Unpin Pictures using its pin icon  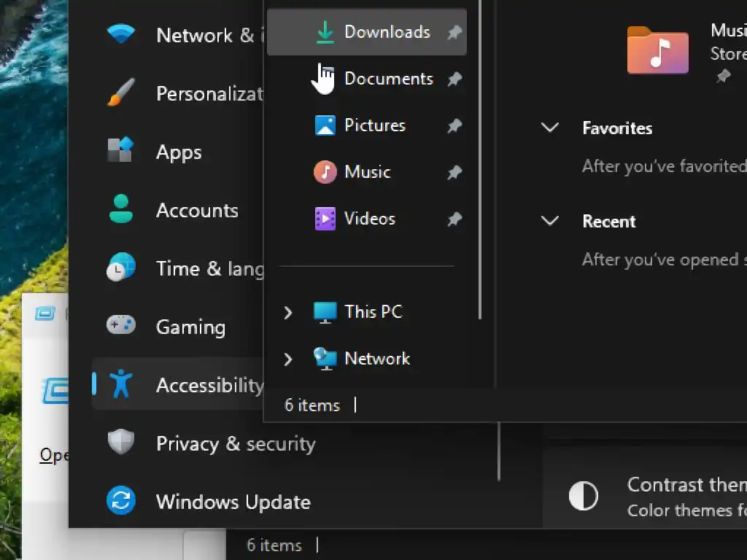point(454,125)
